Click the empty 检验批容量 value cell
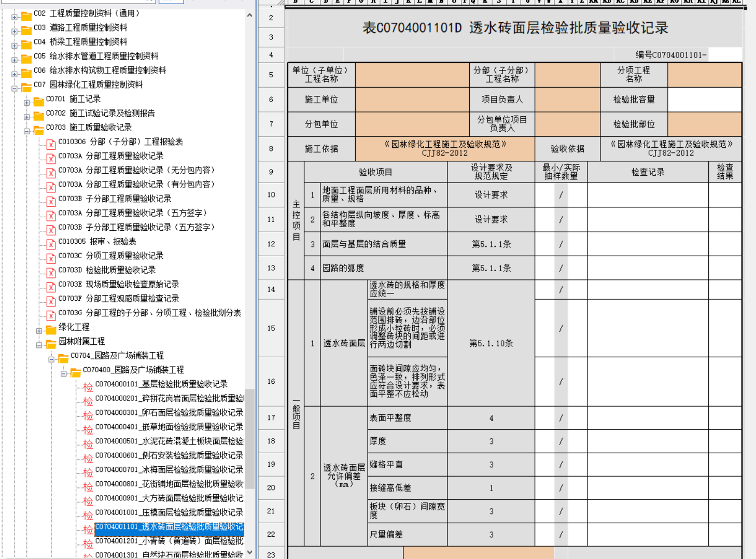 705,100
